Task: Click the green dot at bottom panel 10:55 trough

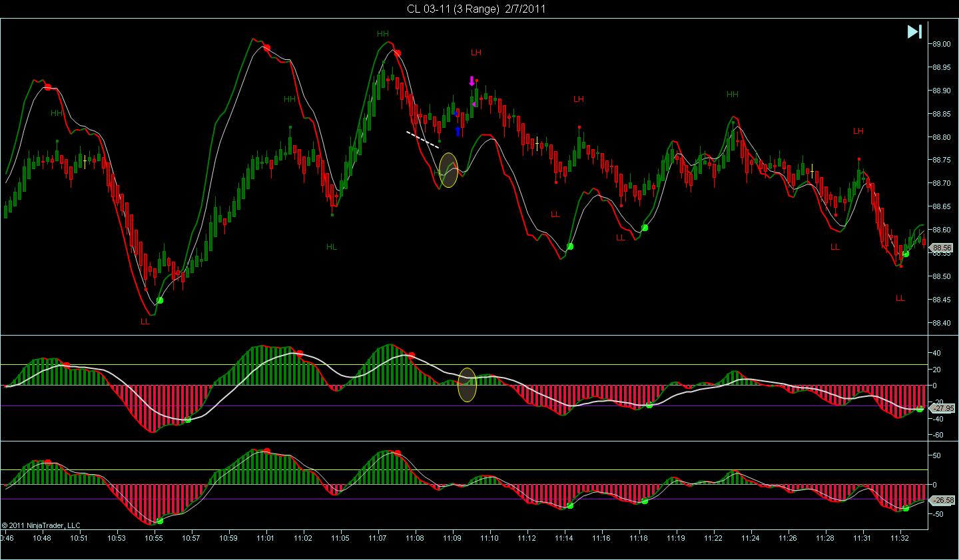Action: 159,521
